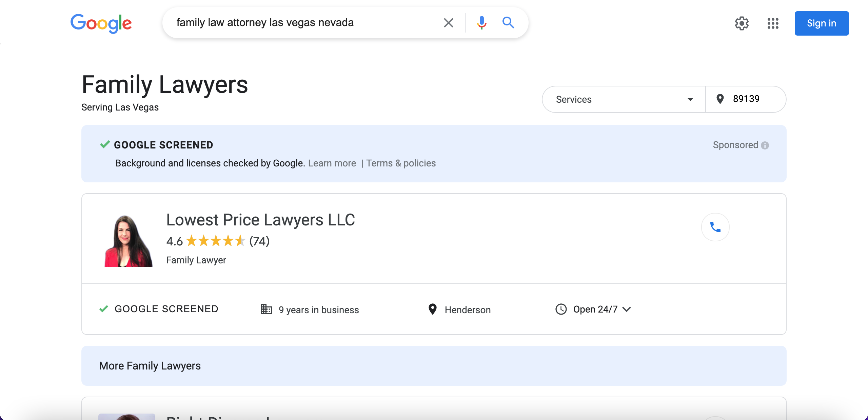Click the lawyer profile photo thumbnail
Viewport: 868px width, 420px height.
pyautogui.click(x=128, y=241)
